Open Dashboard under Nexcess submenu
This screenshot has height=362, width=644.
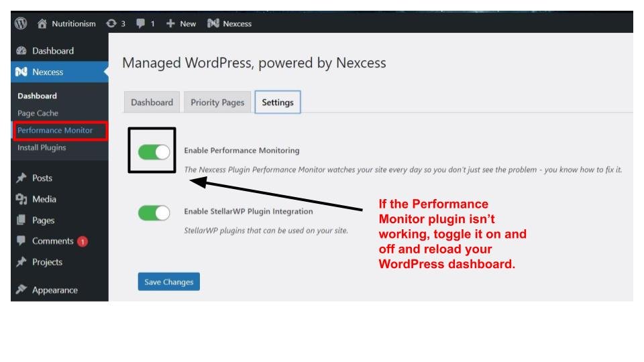37,96
